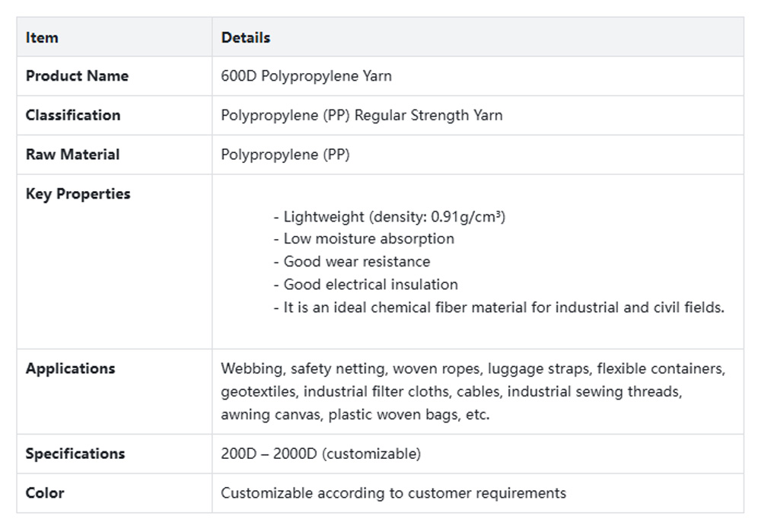Select the 'Product Name' row label
The height and width of the screenshot is (532, 761).
pos(77,76)
